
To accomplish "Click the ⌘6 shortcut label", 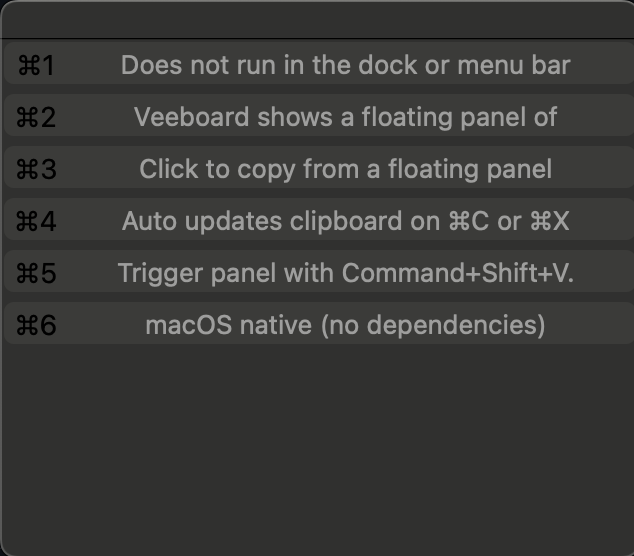I will [x=36, y=325].
